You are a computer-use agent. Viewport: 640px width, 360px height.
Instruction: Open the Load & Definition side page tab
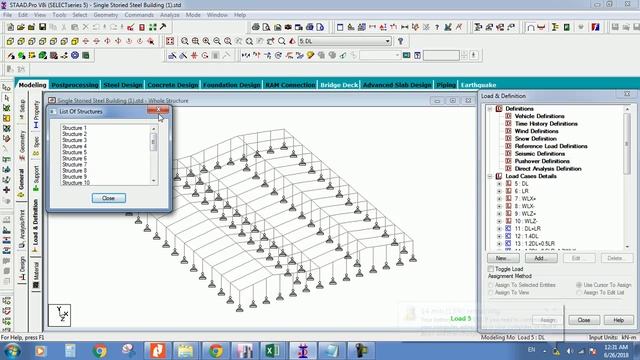pyautogui.click(x=35, y=226)
